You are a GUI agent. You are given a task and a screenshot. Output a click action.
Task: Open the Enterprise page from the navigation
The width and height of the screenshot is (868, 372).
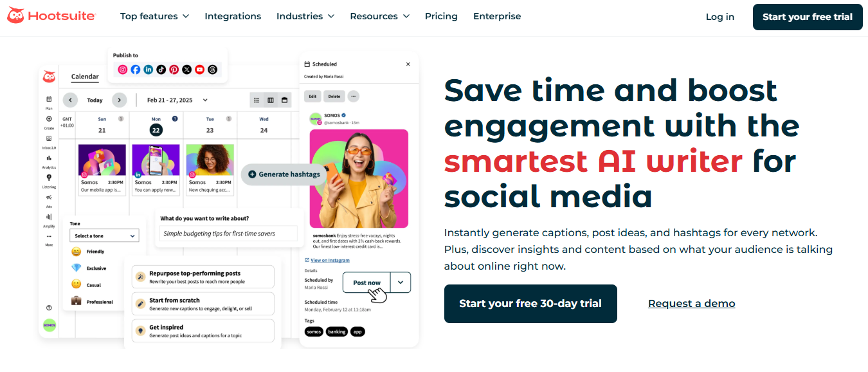[x=496, y=16]
